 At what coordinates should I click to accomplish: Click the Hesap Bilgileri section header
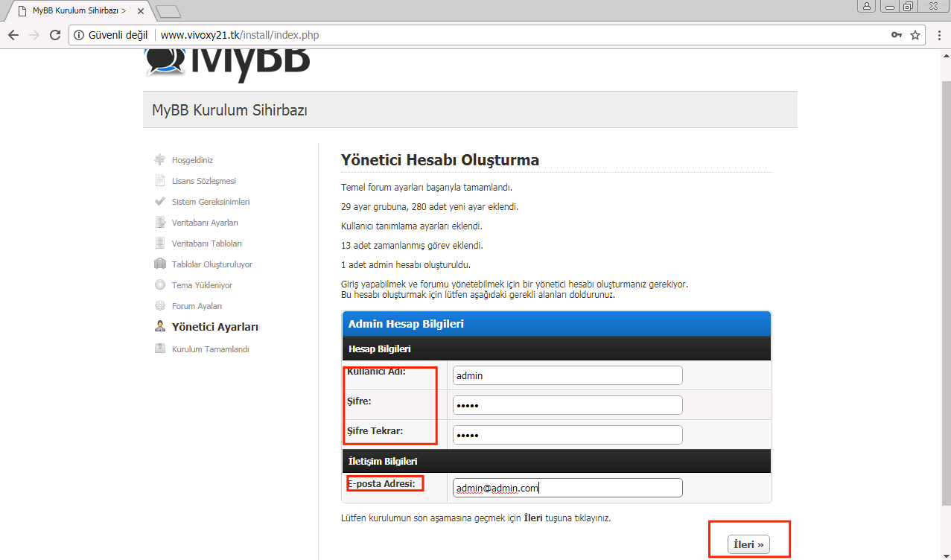pos(556,349)
